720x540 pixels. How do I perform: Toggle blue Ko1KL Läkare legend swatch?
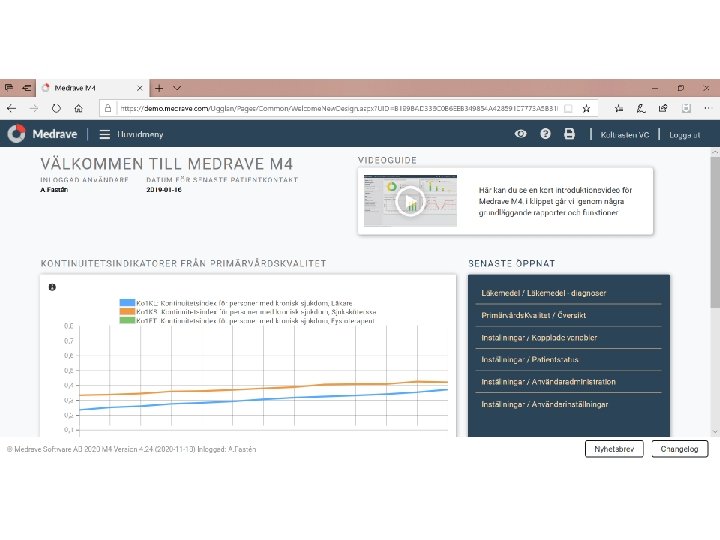[x=127, y=303]
